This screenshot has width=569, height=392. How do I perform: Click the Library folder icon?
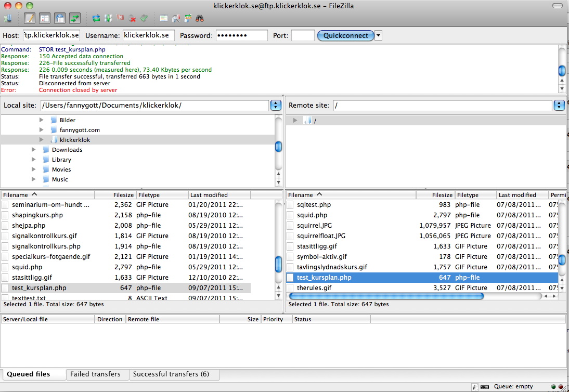pos(46,160)
